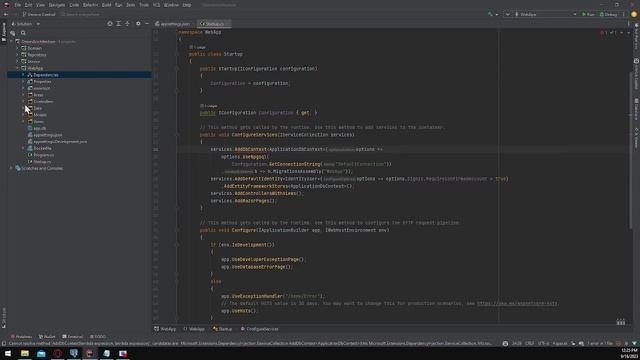The image size is (640, 360).
Task: Collapse the WebApp project node
Action: coord(18,68)
